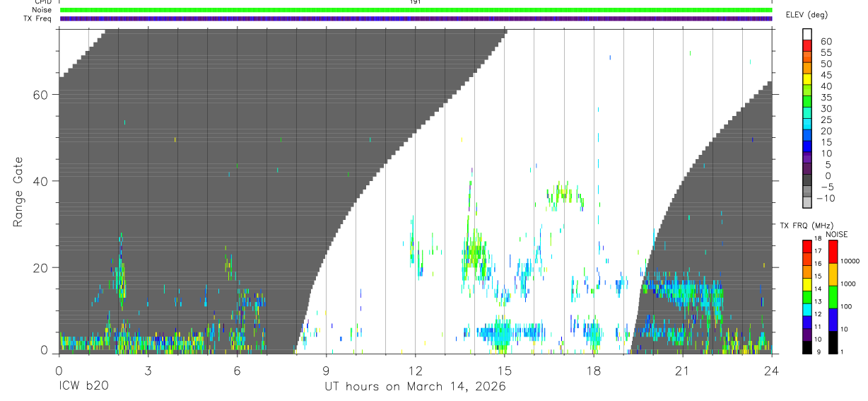Click the CPID value 191
Image resolution: width=868 pixels, height=401 pixels.
coord(415,2)
